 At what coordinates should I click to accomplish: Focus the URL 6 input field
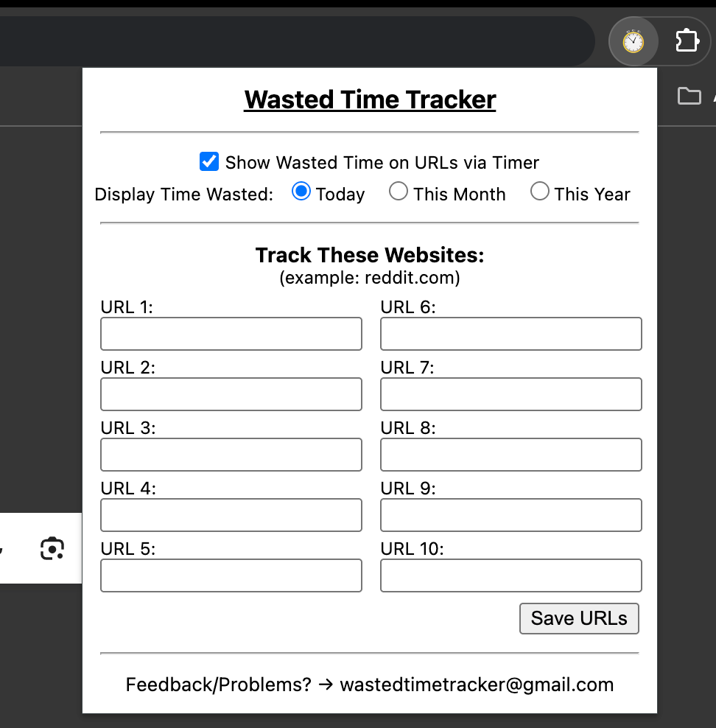(x=511, y=334)
